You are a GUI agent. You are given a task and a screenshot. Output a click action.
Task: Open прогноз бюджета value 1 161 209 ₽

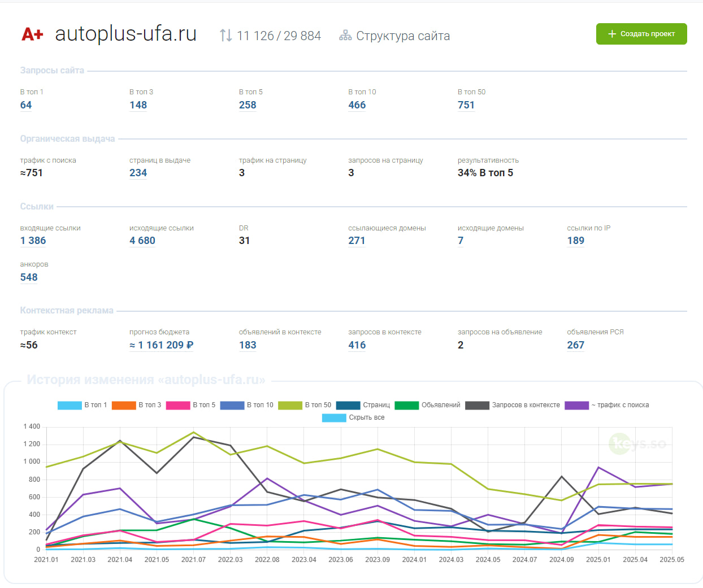pos(162,345)
